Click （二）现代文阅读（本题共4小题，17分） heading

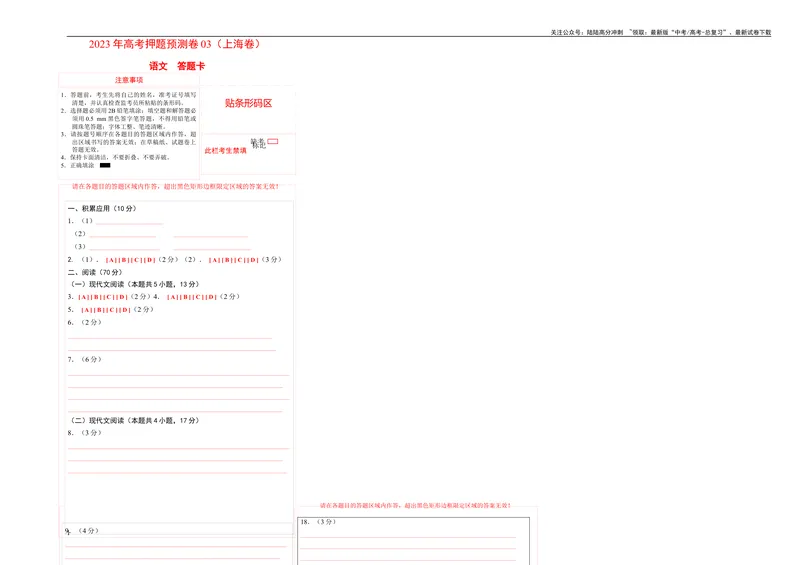pos(135,421)
